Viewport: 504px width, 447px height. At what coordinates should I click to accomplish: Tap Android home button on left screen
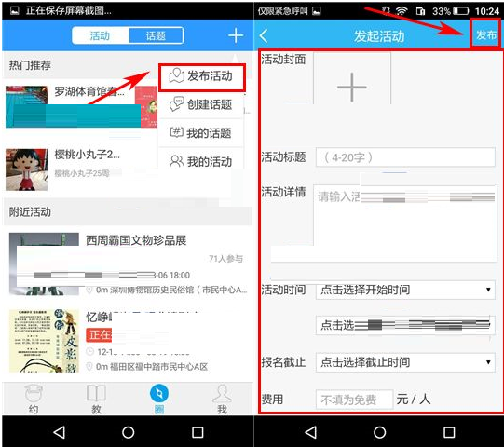[x=129, y=432]
